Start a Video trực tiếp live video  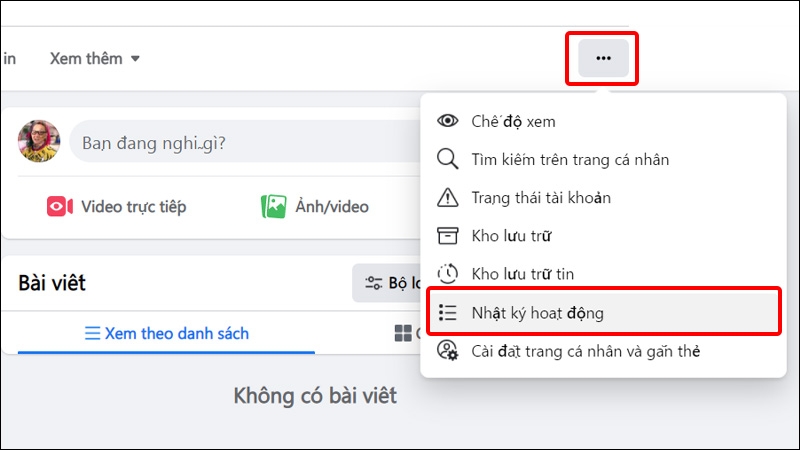[x=116, y=207]
